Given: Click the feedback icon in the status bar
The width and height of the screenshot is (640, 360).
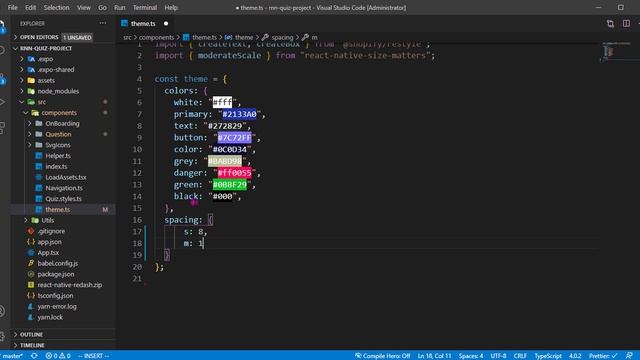Looking at the screenshot, I should (x=629, y=356).
